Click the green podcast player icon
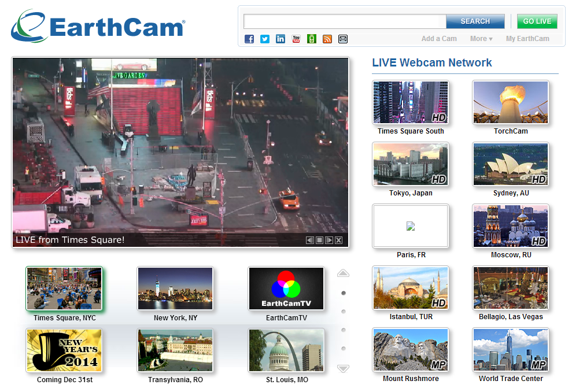Viewport: 572px width, 392px height. click(312, 39)
